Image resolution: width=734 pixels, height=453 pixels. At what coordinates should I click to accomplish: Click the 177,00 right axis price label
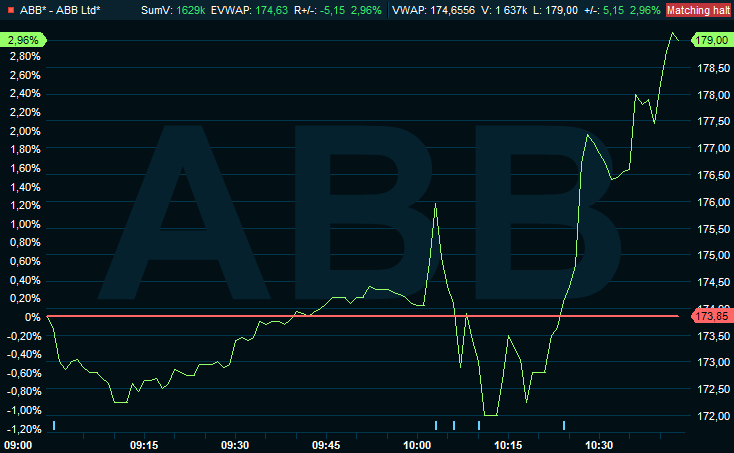pyautogui.click(x=713, y=148)
